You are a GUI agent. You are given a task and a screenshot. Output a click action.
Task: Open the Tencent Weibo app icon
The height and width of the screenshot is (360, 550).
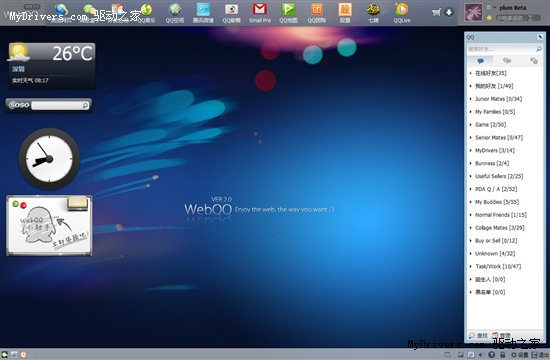pyautogui.click(x=203, y=12)
